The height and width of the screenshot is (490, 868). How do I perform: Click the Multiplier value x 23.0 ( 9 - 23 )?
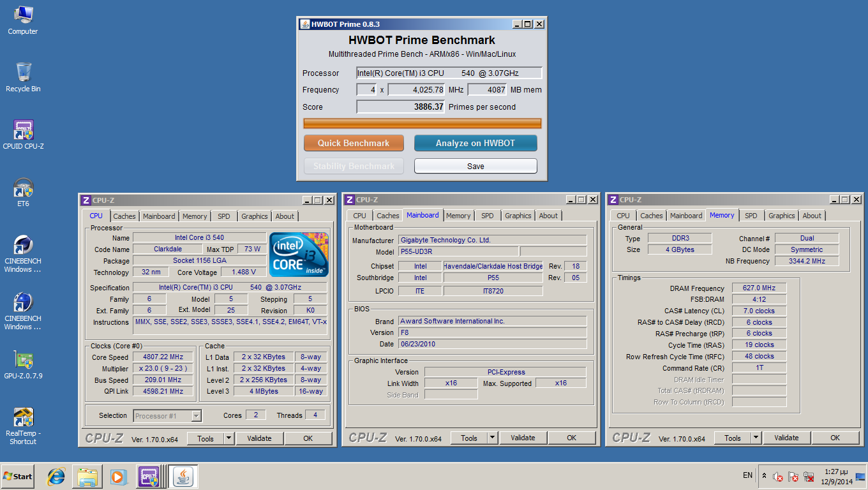tap(163, 369)
